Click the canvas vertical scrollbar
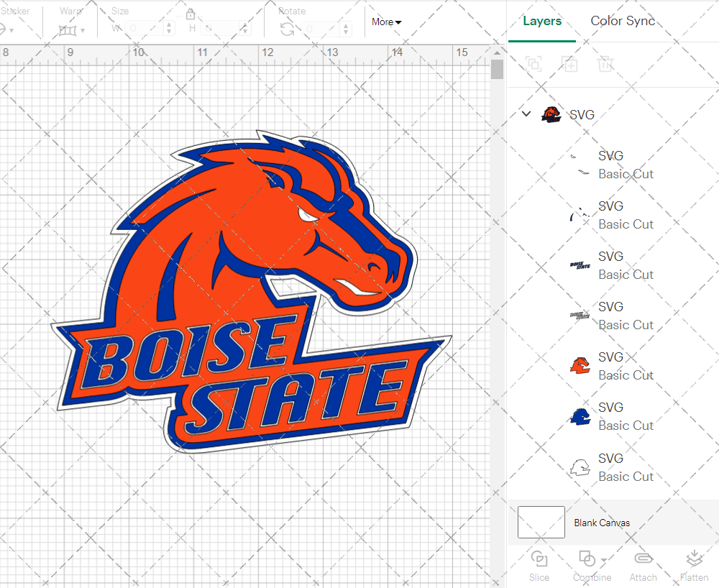Screen dimensions: 719x588 tap(496, 68)
